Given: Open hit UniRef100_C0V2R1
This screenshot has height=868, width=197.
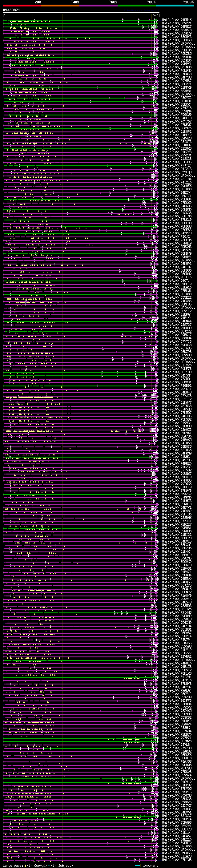Looking at the screenshot, I should pos(177,23).
